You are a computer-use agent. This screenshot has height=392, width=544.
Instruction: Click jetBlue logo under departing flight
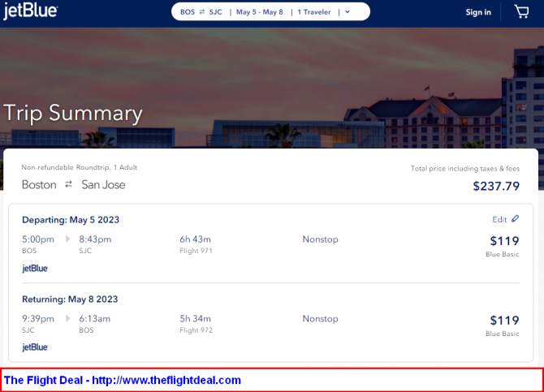click(35, 269)
